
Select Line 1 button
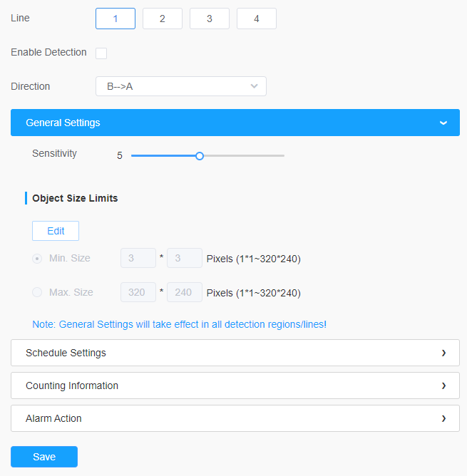coord(116,19)
